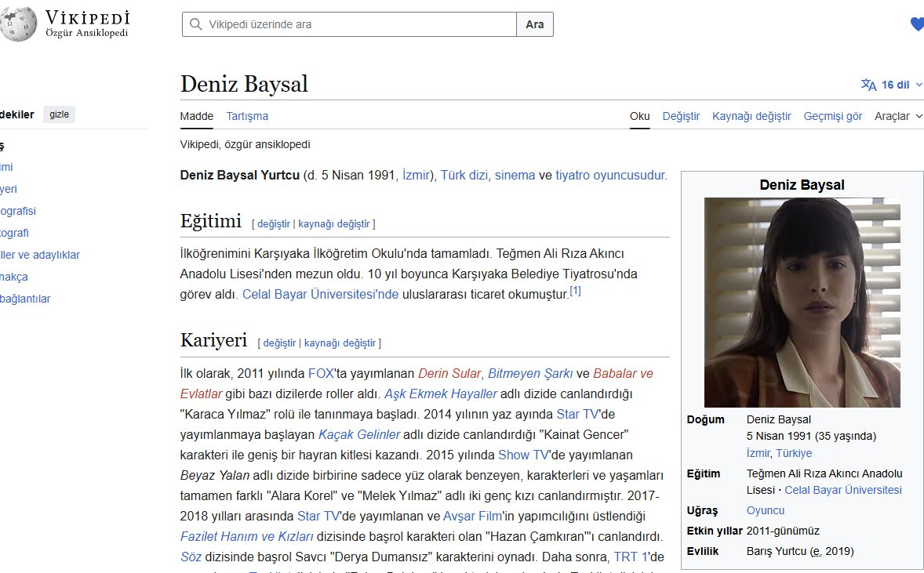Open the Vikipedi Özgür Ansiklopedi wordmark
The height and width of the screenshot is (573, 924).
pos(87,24)
